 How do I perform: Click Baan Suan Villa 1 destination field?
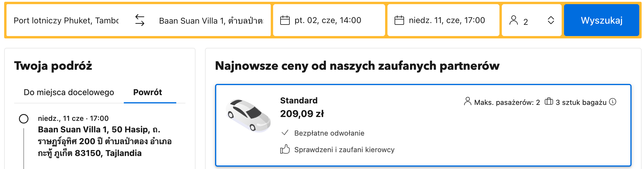tap(211, 20)
